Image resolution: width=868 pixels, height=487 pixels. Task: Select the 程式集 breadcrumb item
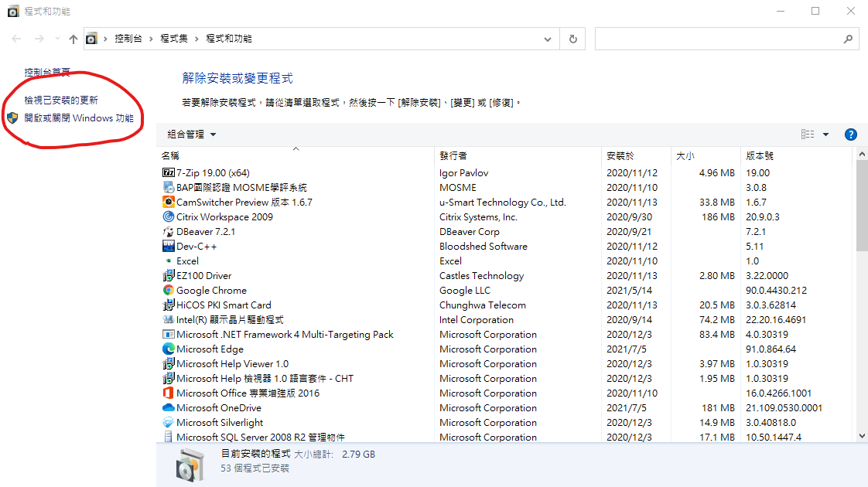click(x=174, y=39)
